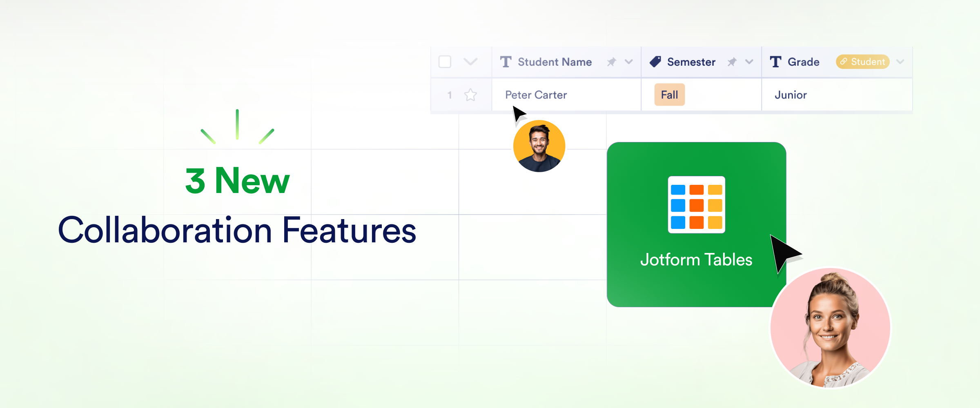Select the Peter Carter cell
Image resolution: width=980 pixels, height=408 pixels.
566,95
